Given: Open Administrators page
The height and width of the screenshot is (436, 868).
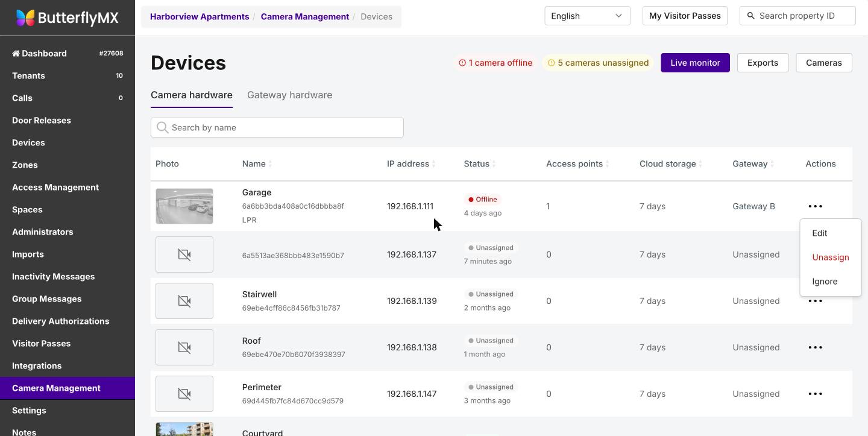Looking at the screenshot, I should point(68,232).
